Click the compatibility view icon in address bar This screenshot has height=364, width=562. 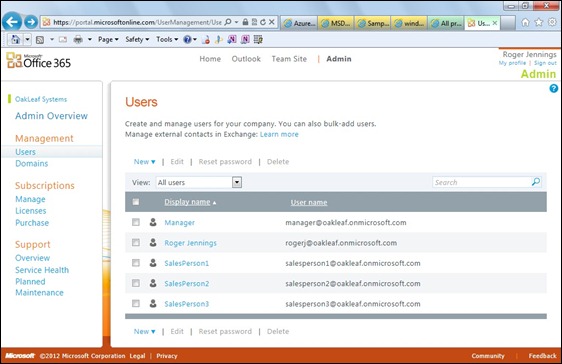click(254, 22)
